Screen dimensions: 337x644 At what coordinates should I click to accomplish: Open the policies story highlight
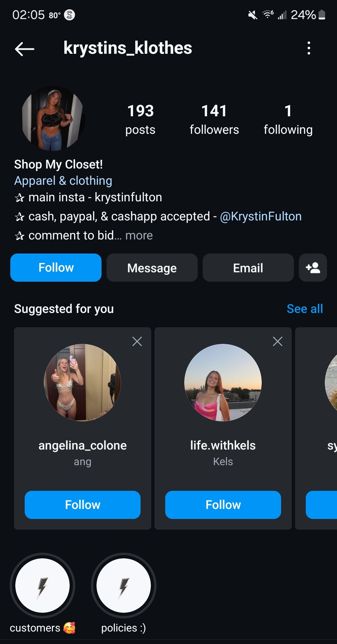pyautogui.click(x=124, y=585)
